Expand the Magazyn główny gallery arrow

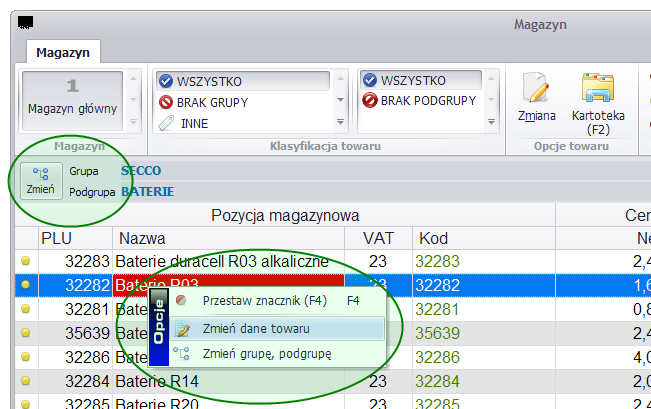click(x=133, y=122)
